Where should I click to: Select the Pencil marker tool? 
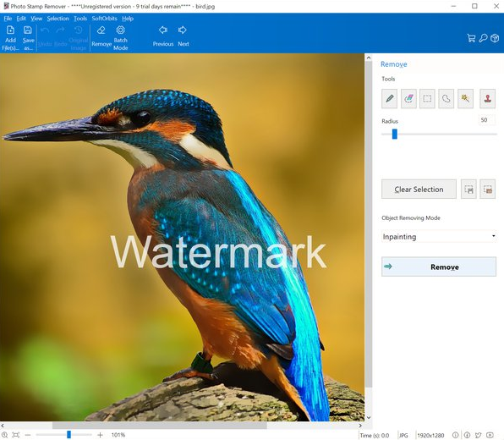coord(390,98)
